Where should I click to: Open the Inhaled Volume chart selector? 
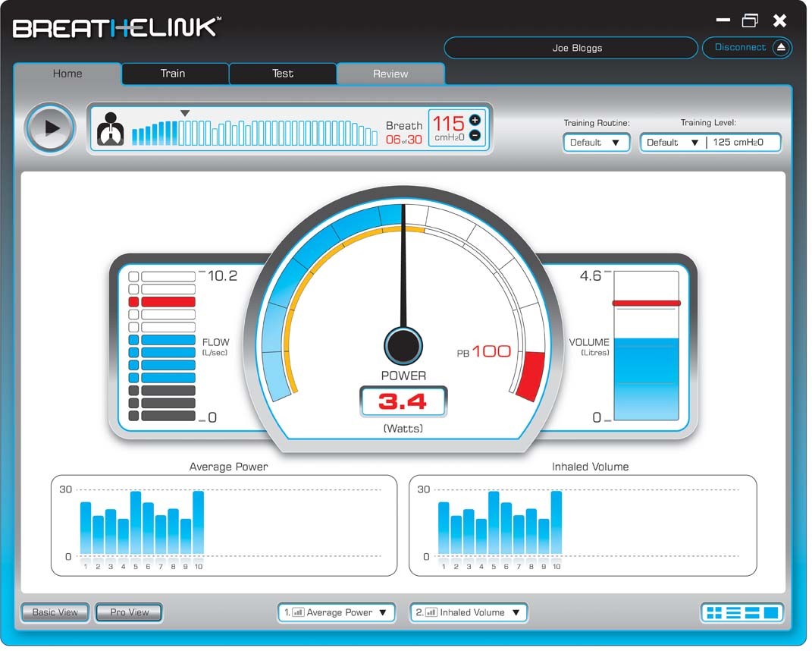coord(469,612)
